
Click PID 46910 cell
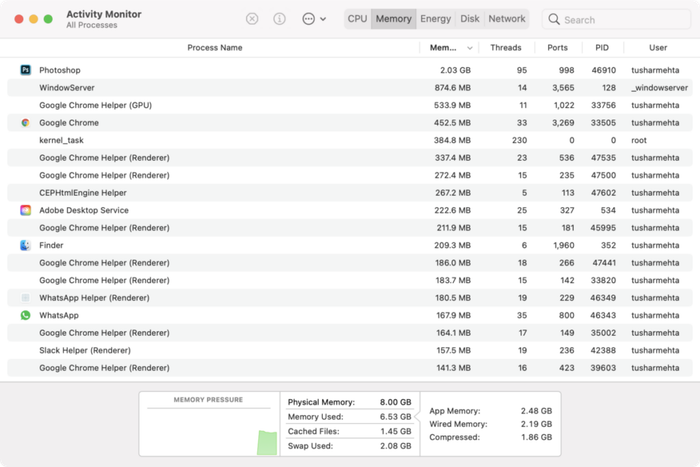click(604, 70)
